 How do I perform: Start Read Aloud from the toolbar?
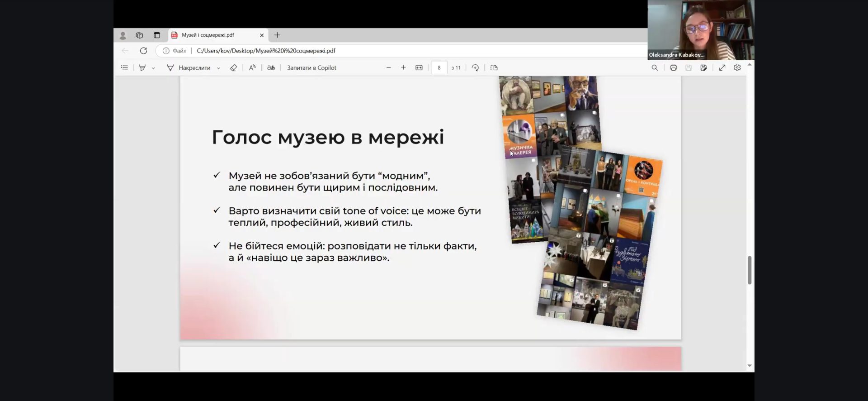[x=252, y=68]
